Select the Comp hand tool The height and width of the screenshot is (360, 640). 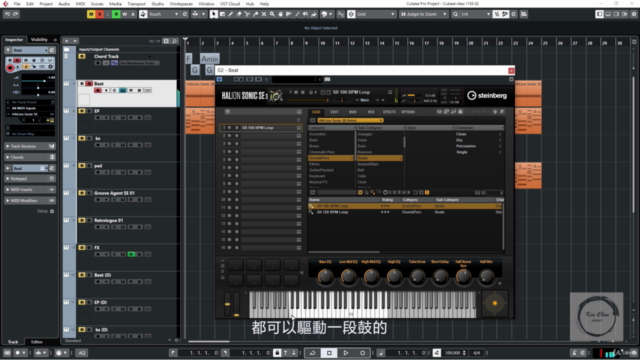pyautogui.click(x=280, y=14)
